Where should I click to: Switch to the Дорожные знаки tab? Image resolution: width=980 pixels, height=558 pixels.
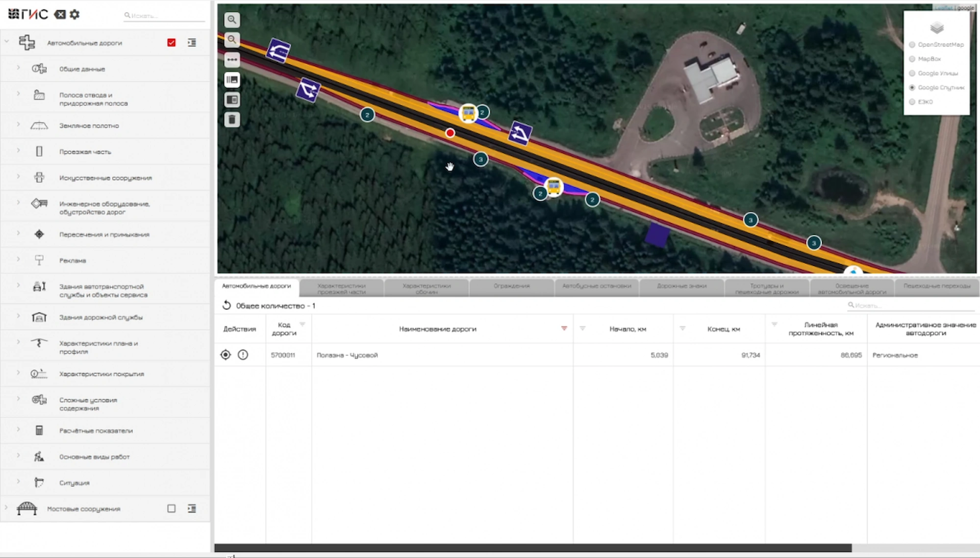click(x=681, y=286)
